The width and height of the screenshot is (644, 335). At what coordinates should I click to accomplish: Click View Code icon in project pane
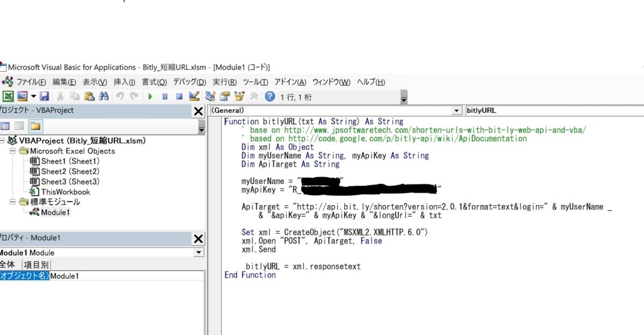tap(5, 126)
